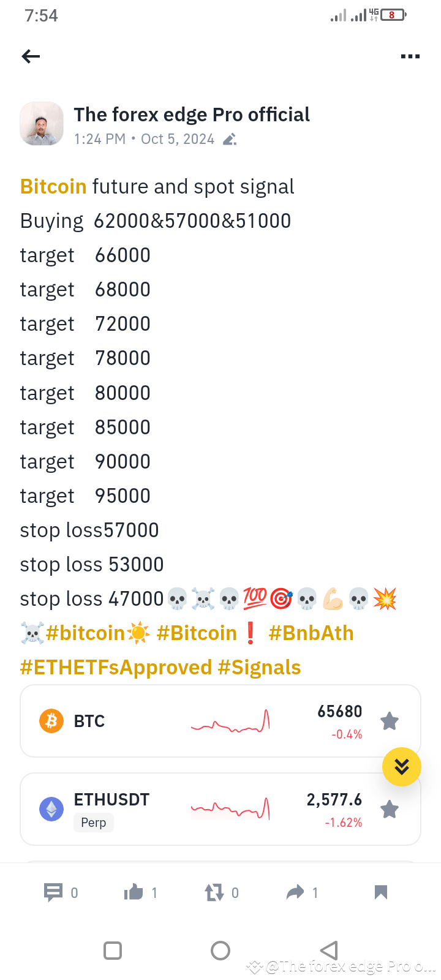
Task: Tap the yellow scroll-down chevron button
Action: pyautogui.click(x=402, y=766)
